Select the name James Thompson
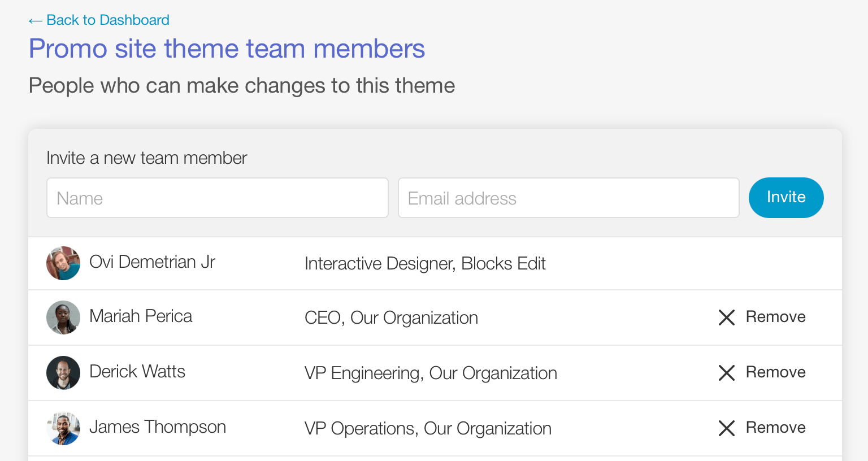The height and width of the screenshot is (461, 868). tap(158, 427)
